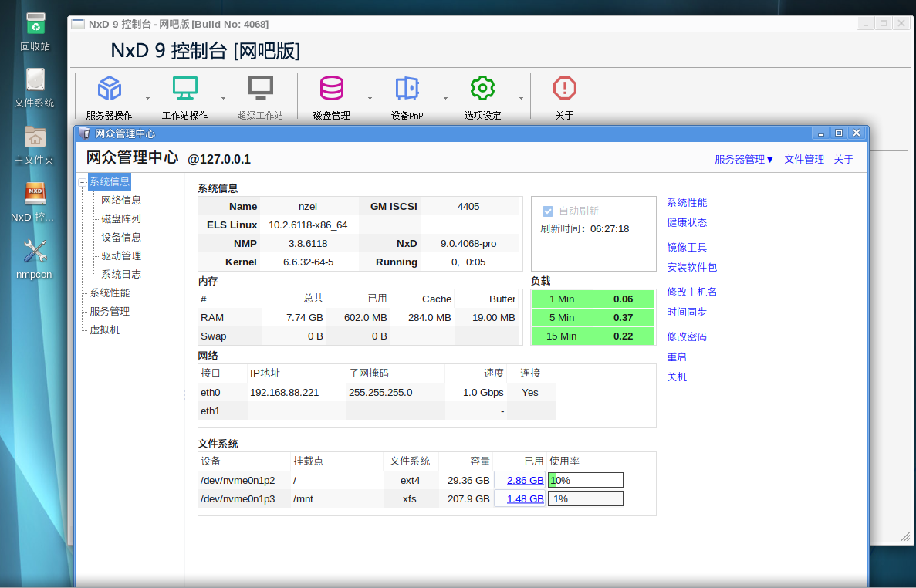Open 选项设定 options gear icon
Viewport: 916px width, 588px height.
[x=482, y=89]
